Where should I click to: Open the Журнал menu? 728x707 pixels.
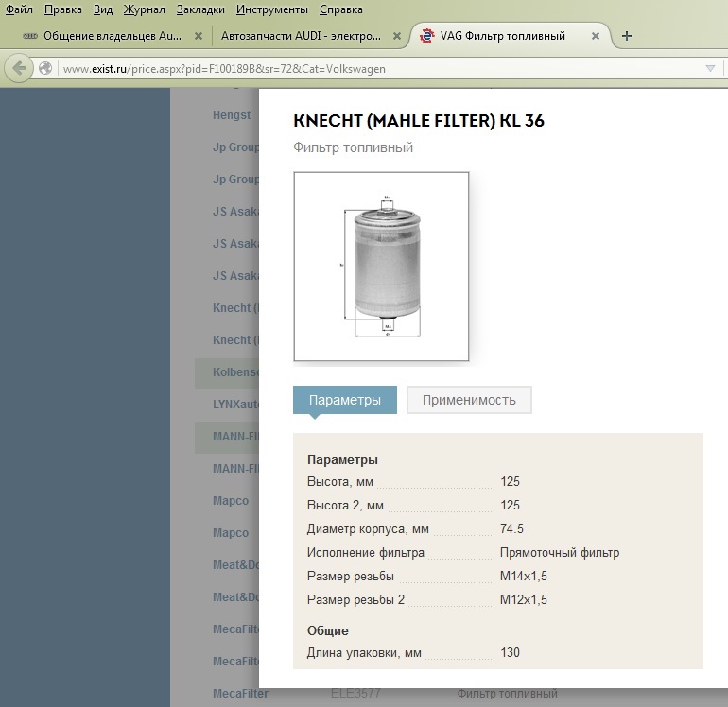[x=144, y=9]
